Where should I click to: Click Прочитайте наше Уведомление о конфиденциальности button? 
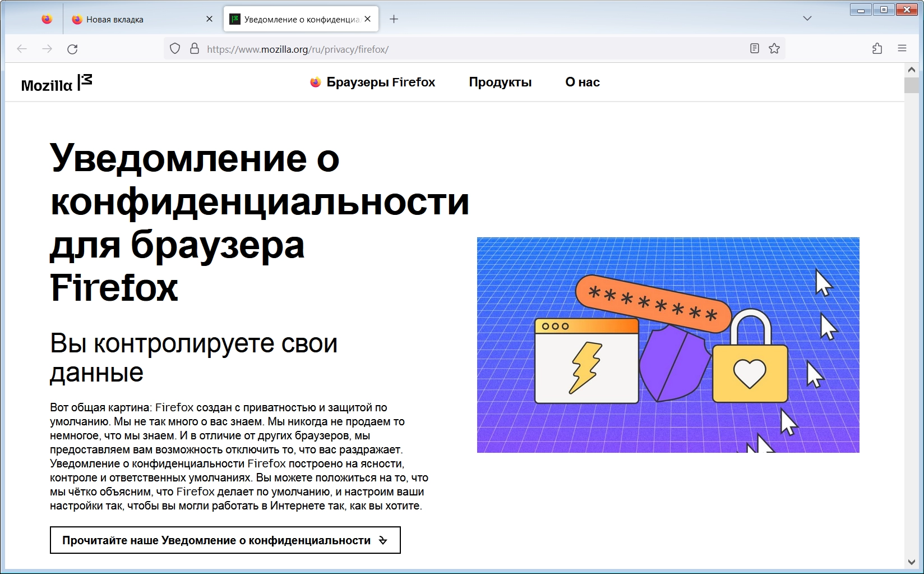tap(225, 540)
